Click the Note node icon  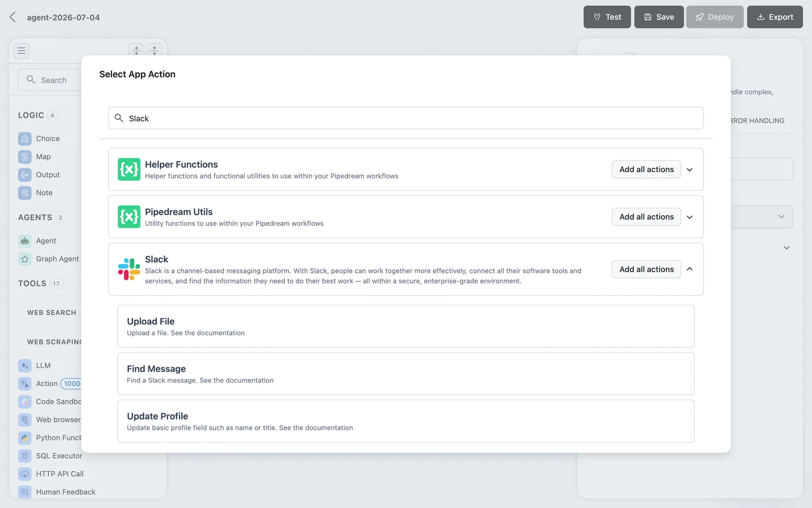click(25, 193)
